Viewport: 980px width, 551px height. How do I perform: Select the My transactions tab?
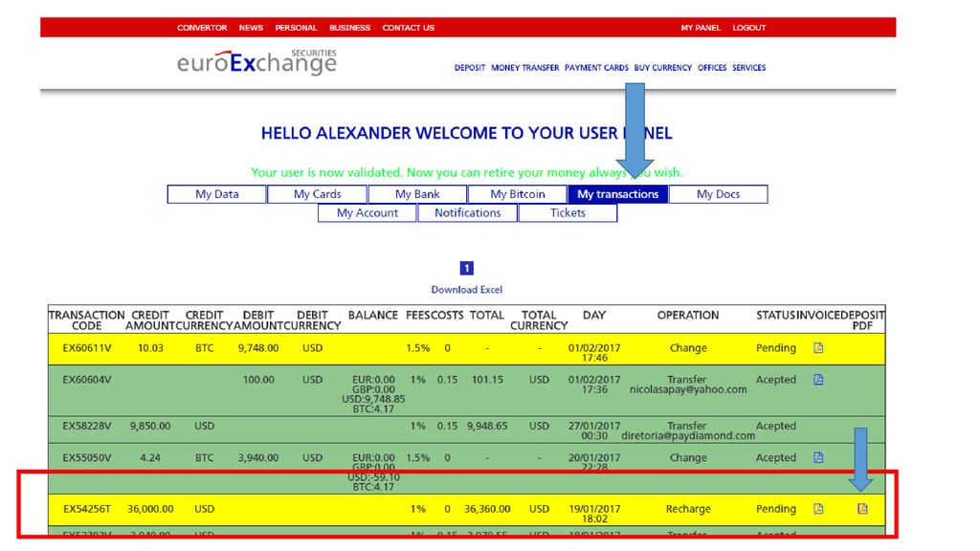[x=618, y=194]
